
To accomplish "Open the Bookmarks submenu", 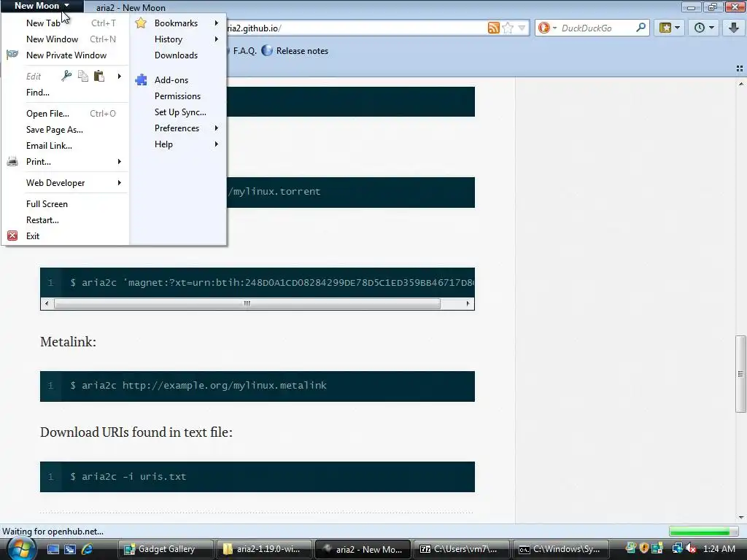I will click(177, 23).
